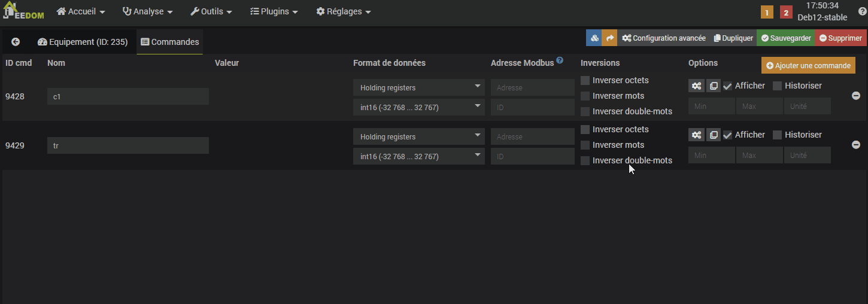Click the blue community icon button
This screenshot has width=868, height=304.
(594, 38)
